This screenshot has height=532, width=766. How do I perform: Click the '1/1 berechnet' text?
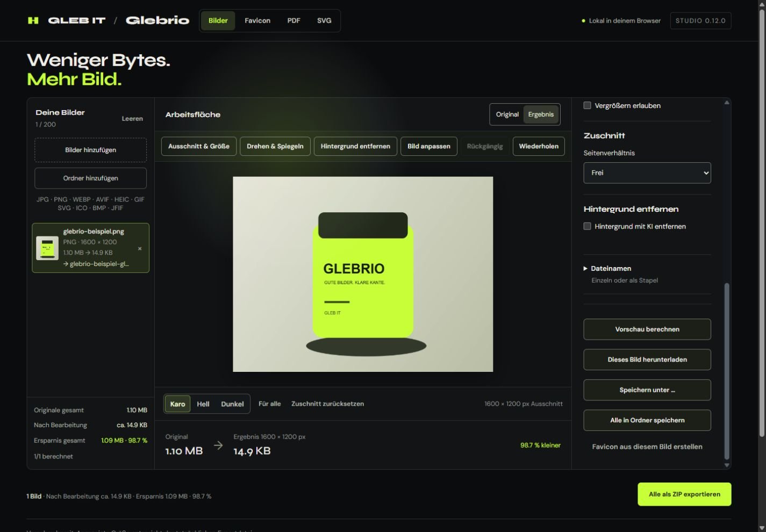click(x=53, y=456)
